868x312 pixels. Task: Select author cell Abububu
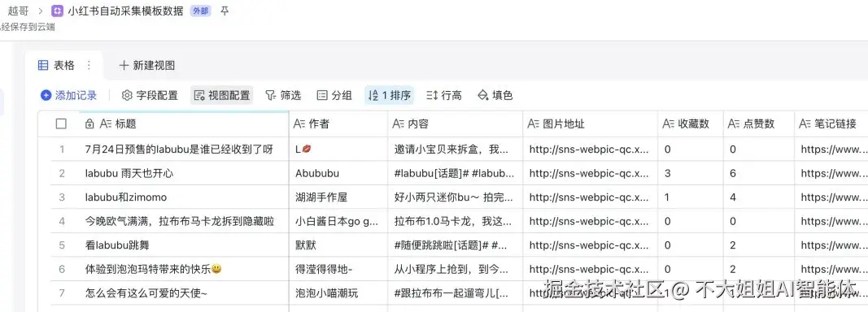pyautogui.click(x=338, y=173)
